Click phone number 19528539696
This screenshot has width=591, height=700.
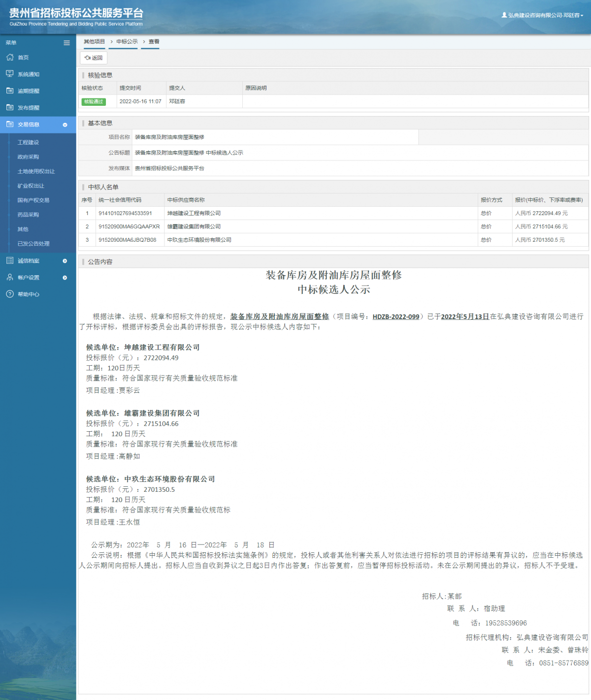pyautogui.click(x=506, y=623)
